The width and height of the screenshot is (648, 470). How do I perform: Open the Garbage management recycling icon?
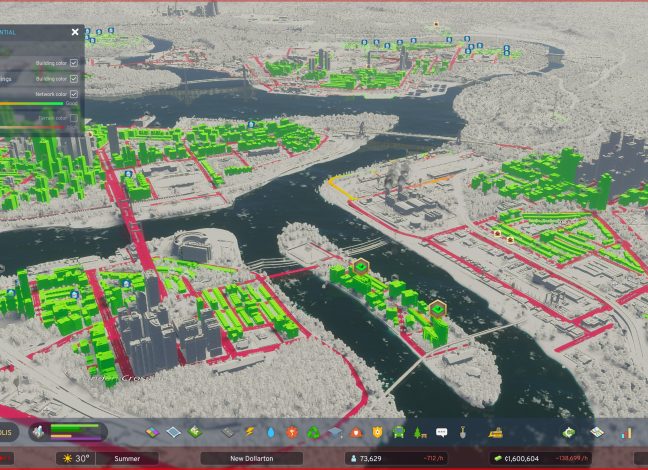pos(314,432)
